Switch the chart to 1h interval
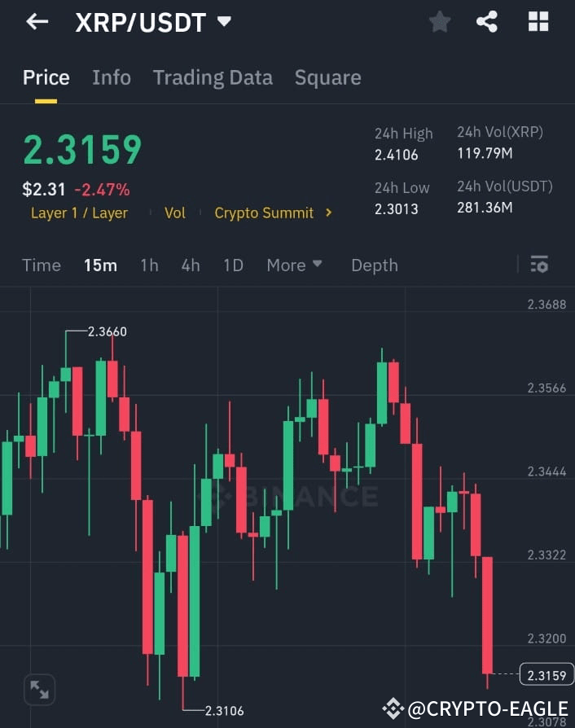The image size is (575, 728). [x=149, y=265]
